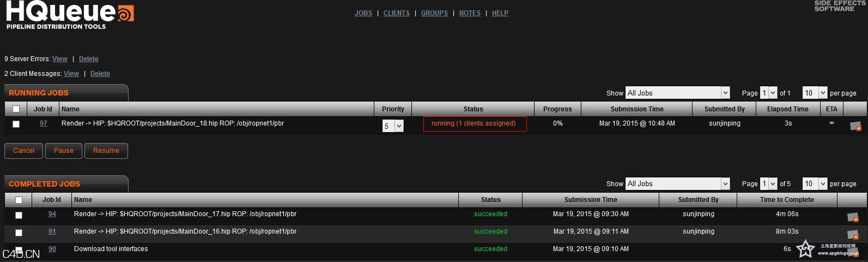Tick the checkbox for running job 97
868x262 pixels.
pos(16,124)
